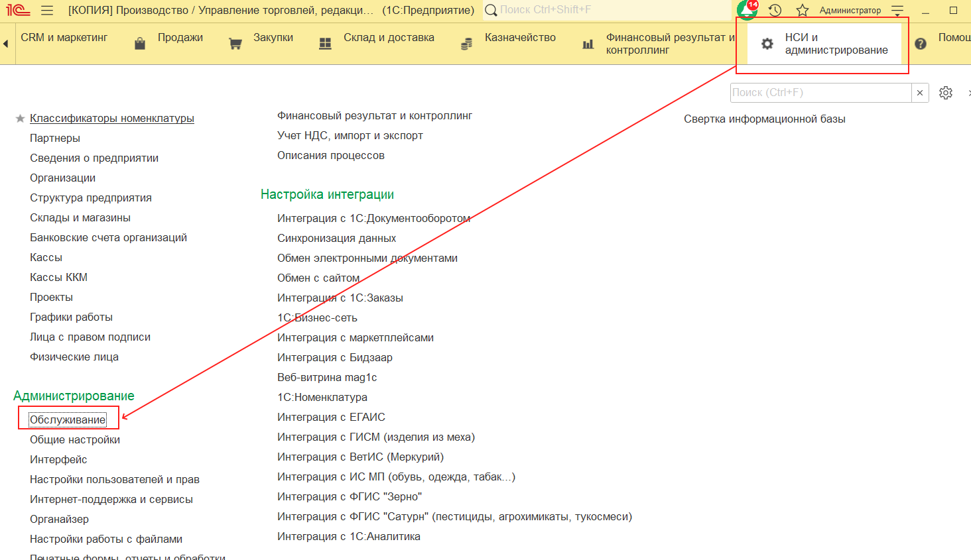
Task: Open Синхронизация данных link
Action: 336,239
